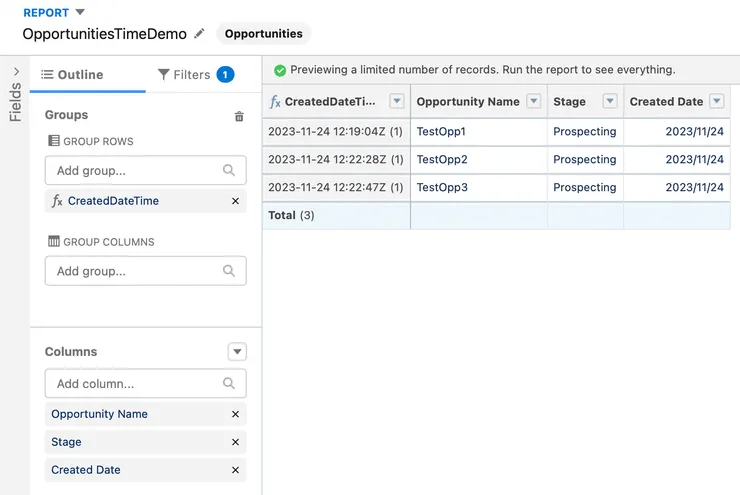
Task: Open Stage column header menu
Action: coord(609,101)
